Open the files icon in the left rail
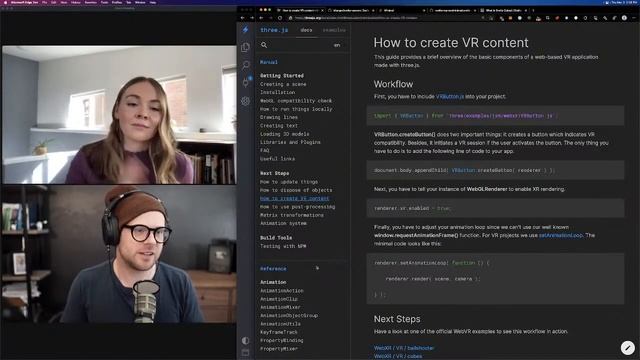The height and width of the screenshot is (360, 640). pos(245,47)
